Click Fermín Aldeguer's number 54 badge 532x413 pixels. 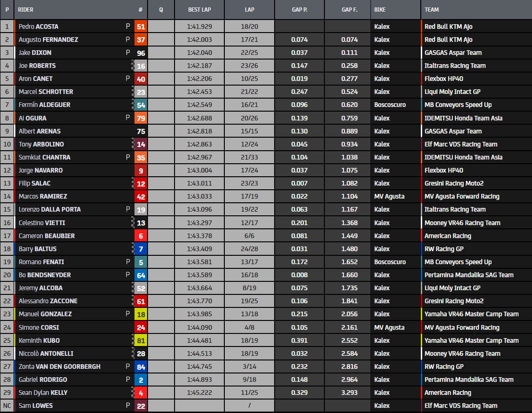pyautogui.click(x=141, y=105)
